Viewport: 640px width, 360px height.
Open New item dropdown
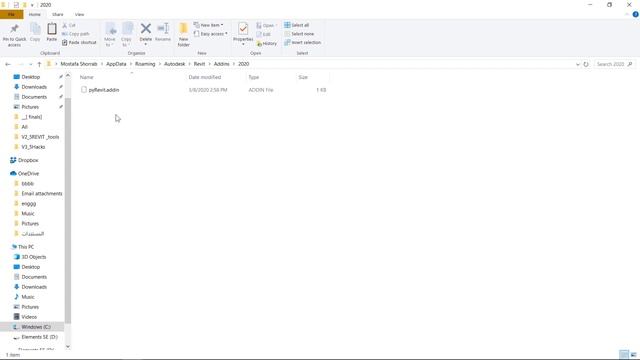(x=209, y=25)
